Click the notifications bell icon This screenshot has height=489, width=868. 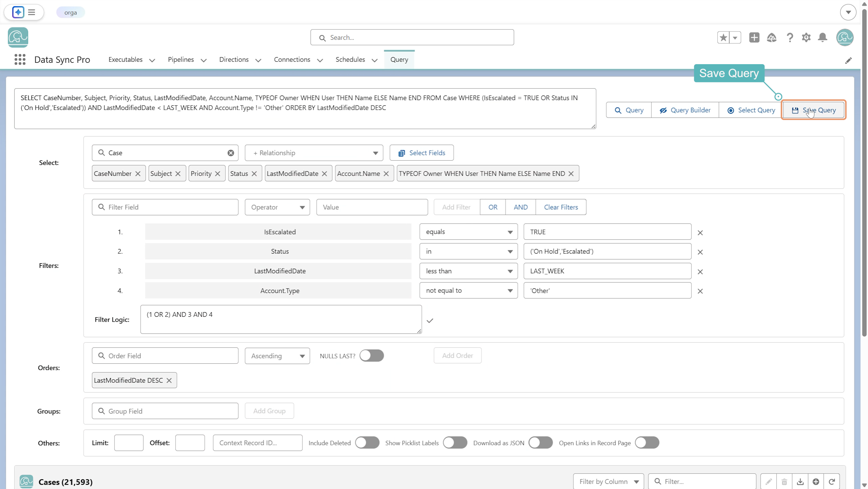pyautogui.click(x=823, y=37)
